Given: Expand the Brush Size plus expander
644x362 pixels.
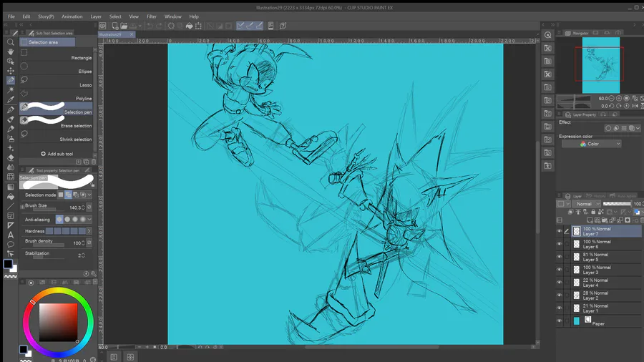Looking at the screenshot, I should pyautogui.click(x=22, y=207).
